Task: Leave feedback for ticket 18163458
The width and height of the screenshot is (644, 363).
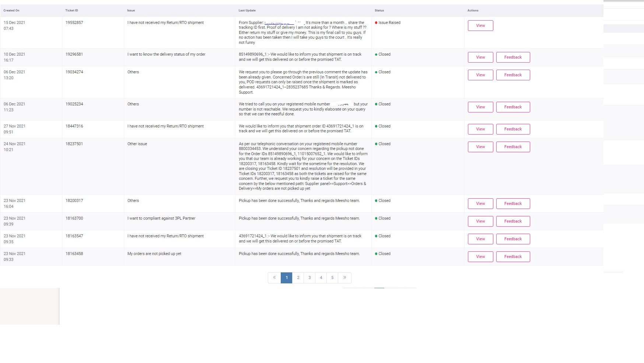Action: (x=512, y=256)
